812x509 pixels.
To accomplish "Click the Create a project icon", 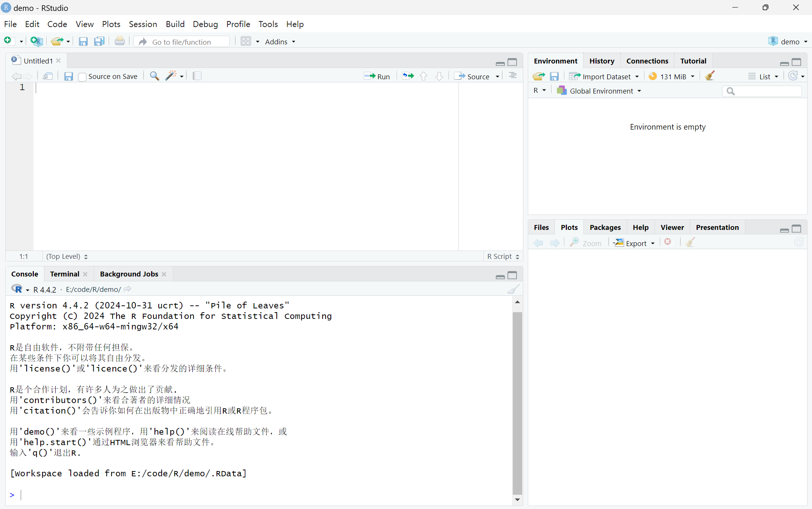I will coord(36,41).
